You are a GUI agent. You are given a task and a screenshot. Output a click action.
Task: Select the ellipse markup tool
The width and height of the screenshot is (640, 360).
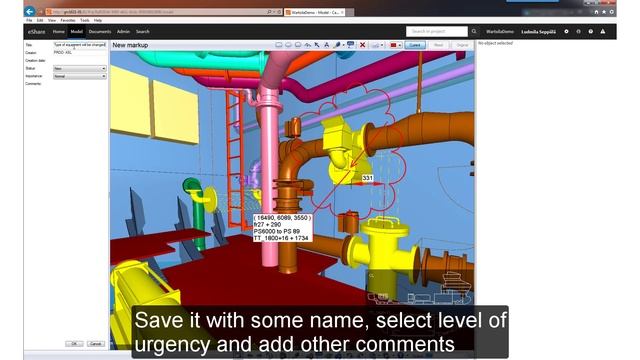288,45
